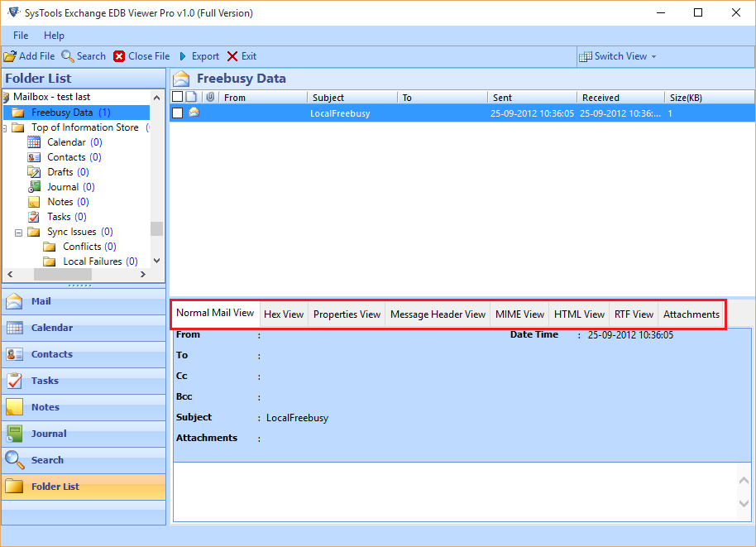Select the Normal Mail View tab
The height and width of the screenshot is (547, 756).
point(215,313)
